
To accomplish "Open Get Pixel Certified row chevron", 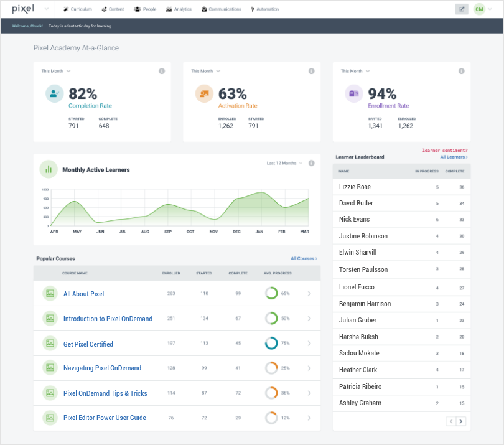I will coord(309,343).
